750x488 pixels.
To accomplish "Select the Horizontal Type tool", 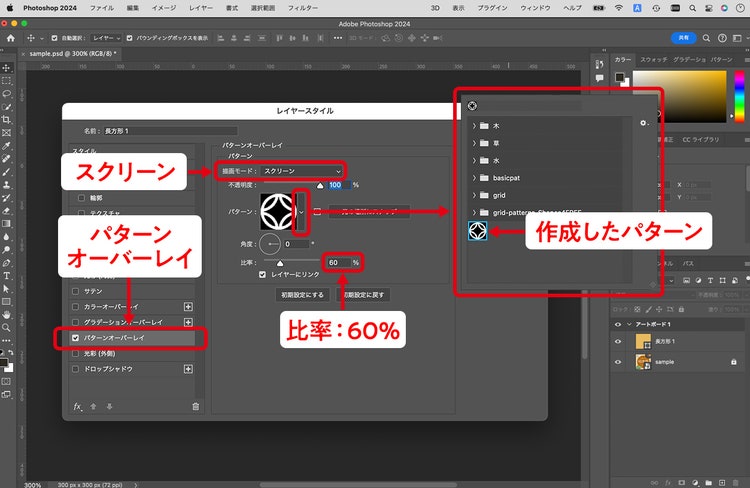I will tap(6, 276).
